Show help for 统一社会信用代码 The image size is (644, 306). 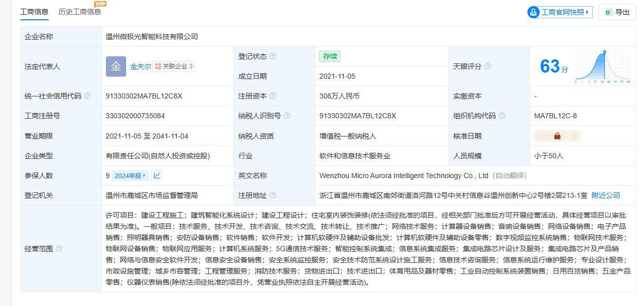[x=88, y=96]
